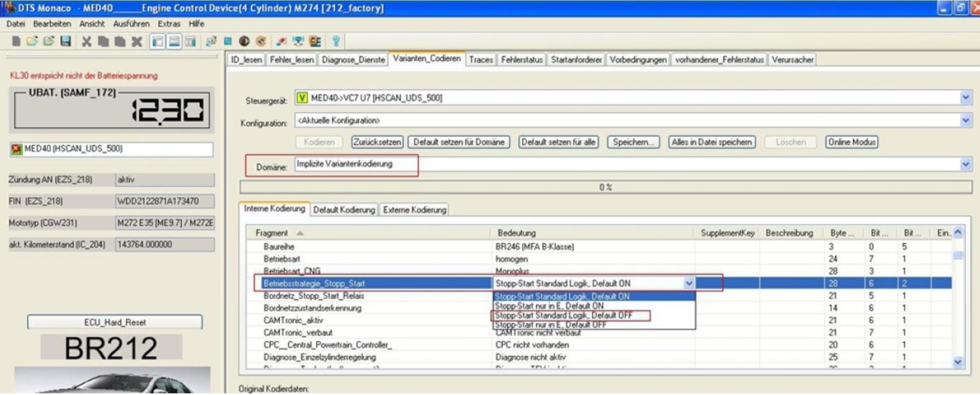
Task: Click the blue square stop icon in toolbar
Action: click(228, 42)
